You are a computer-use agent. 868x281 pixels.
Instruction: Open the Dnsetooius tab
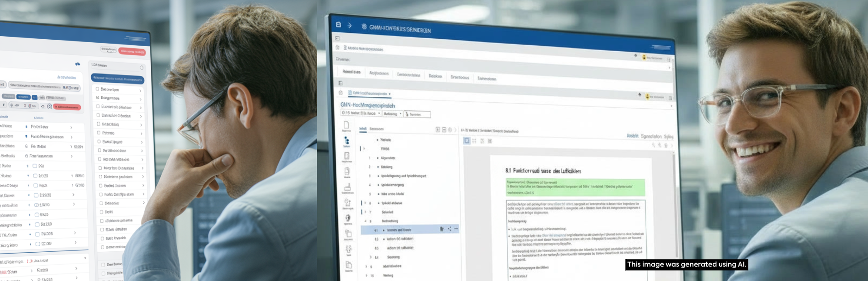pyautogui.click(x=460, y=77)
